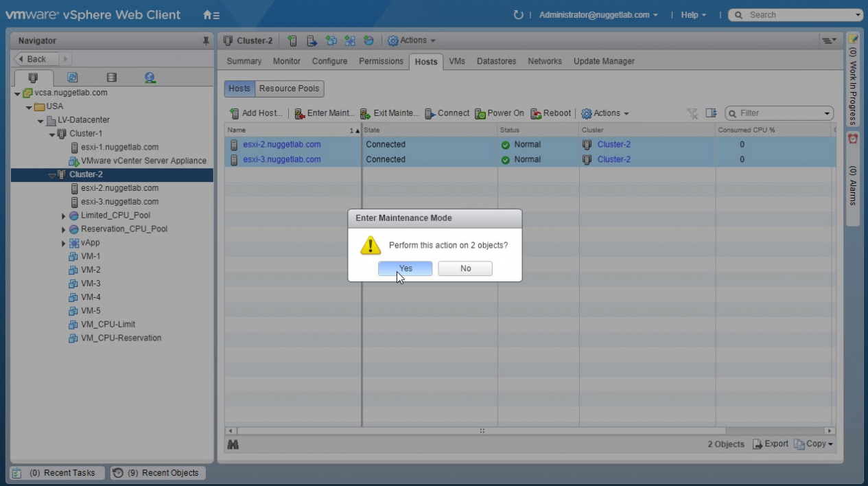This screenshot has width=868, height=486.
Task: Click the vSphere home menu icon
Action: pos(211,15)
